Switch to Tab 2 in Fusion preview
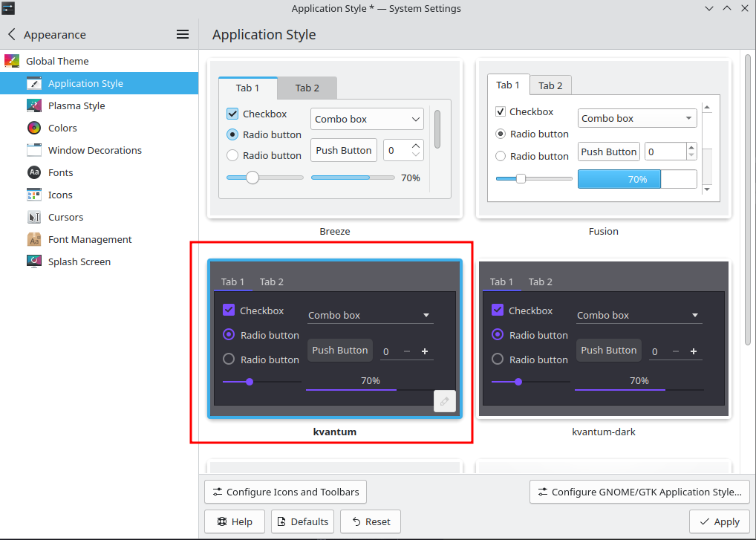Viewport: 756px width, 540px height. [x=550, y=85]
